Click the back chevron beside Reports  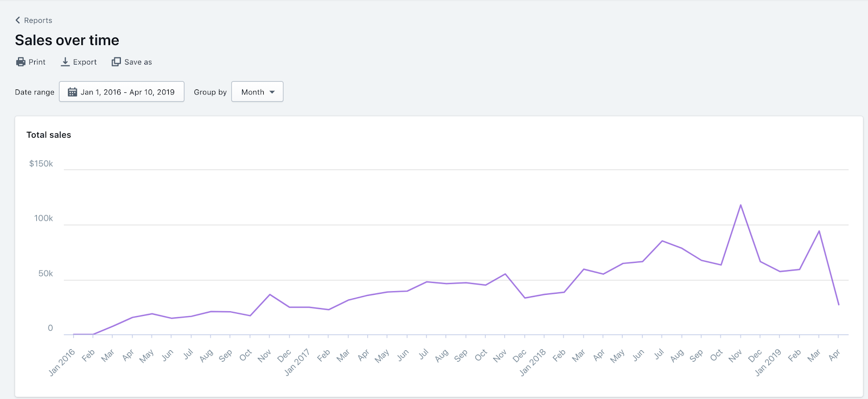(18, 20)
